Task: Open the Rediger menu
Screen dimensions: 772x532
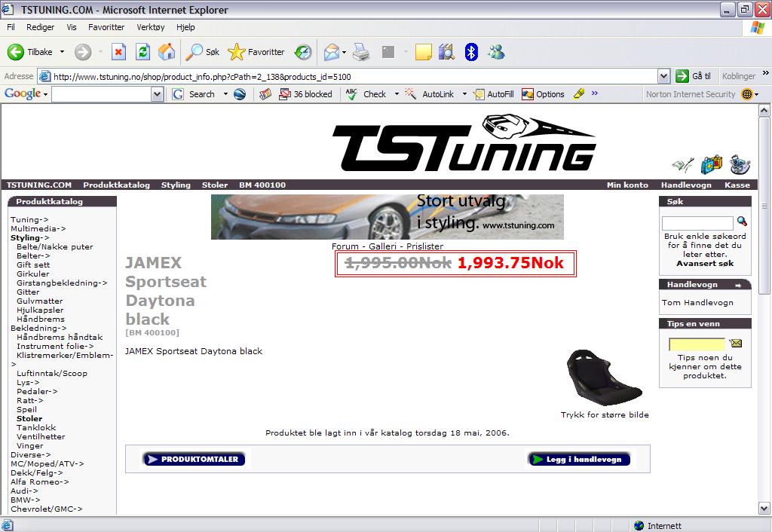Action: 41,27
